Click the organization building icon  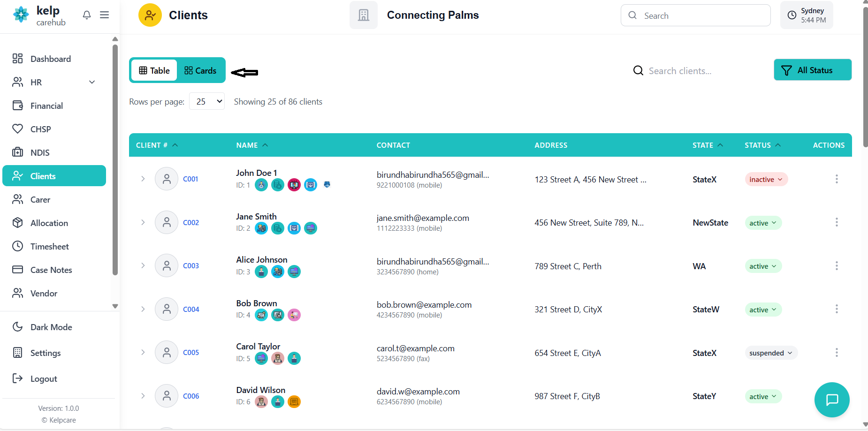point(363,15)
